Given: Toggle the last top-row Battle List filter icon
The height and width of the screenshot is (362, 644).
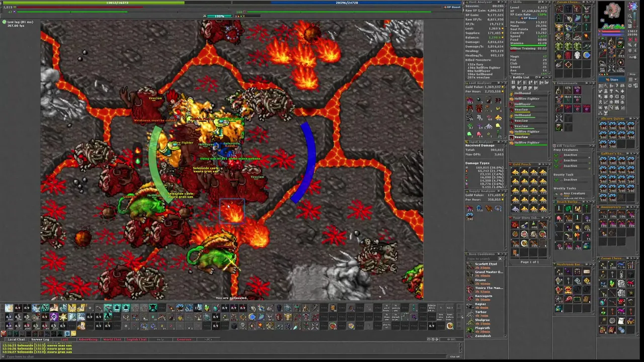Looking at the screenshot, I should [547, 82].
